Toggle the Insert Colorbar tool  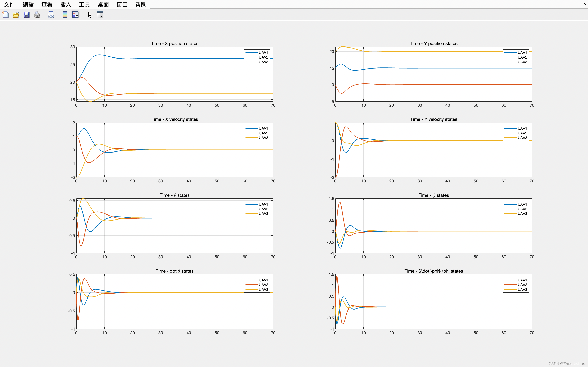coord(65,15)
